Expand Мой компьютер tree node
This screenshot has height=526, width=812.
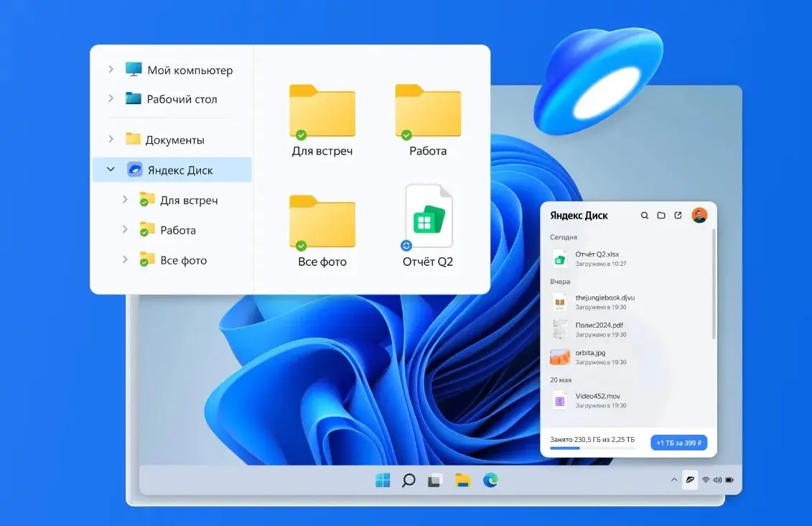(111, 69)
